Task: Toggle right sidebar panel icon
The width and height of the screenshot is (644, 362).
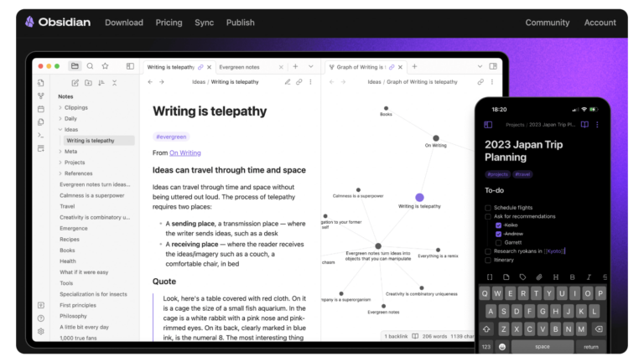Action: 493,66
